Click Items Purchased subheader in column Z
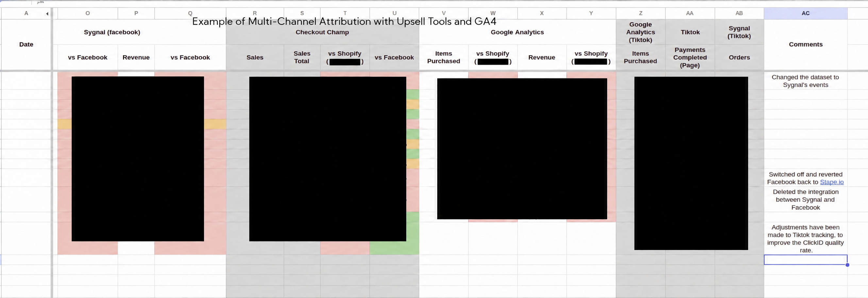The width and height of the screenshot is (868, 298). click(641, 57)
